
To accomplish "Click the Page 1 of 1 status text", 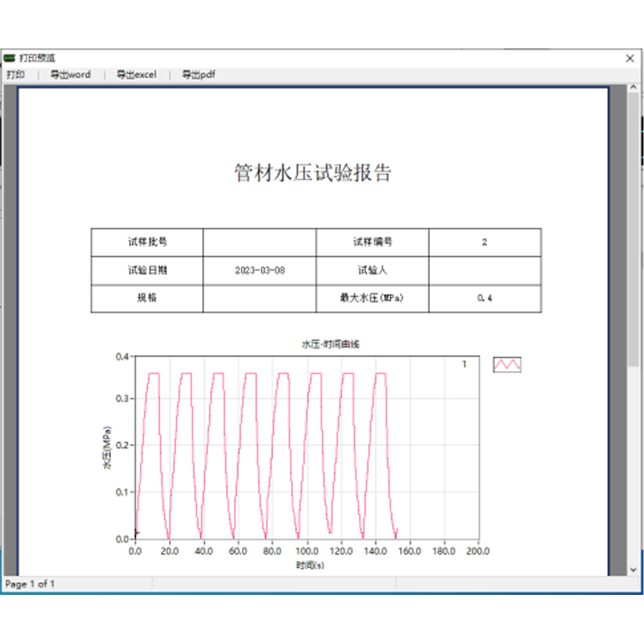I will click(x=30, y=584).
